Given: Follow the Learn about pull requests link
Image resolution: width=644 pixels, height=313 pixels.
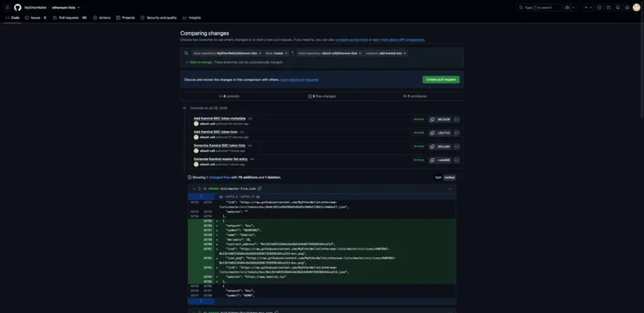Looking at the screenshot, I should click(x=299, y=80).
